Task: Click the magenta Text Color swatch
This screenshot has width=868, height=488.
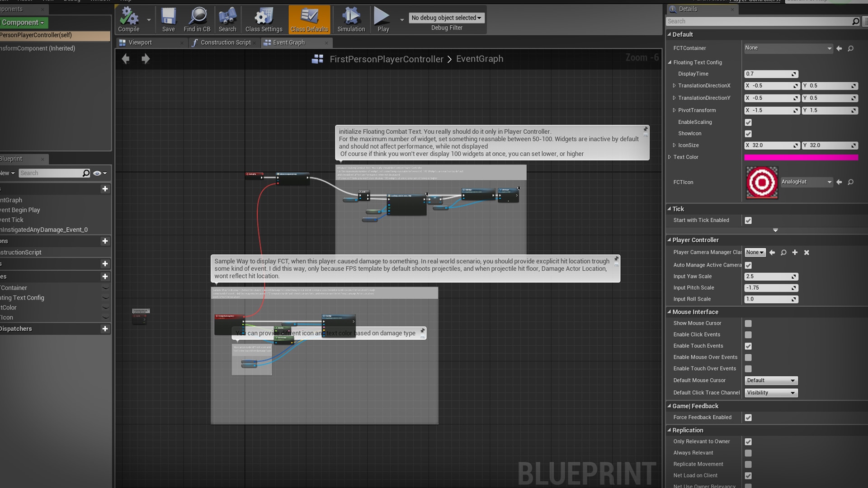Action: (x=801, y=157)
